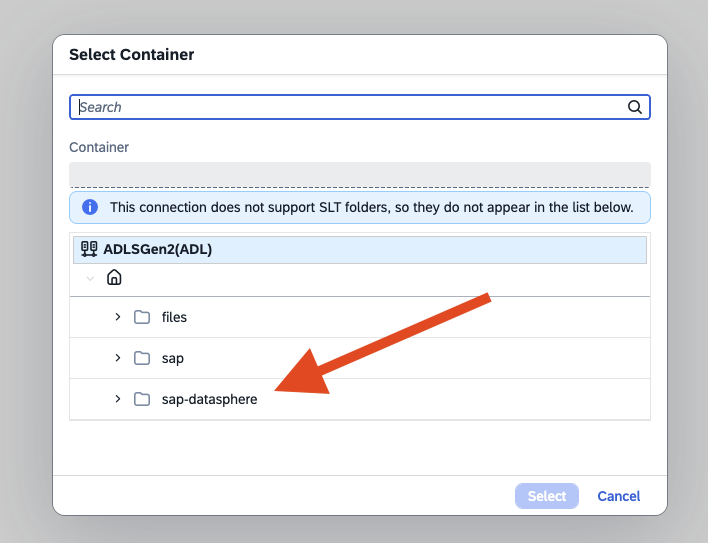Screen dimensions: 708x543
Task: Select the files container name
Action: [x=174, y=317]
